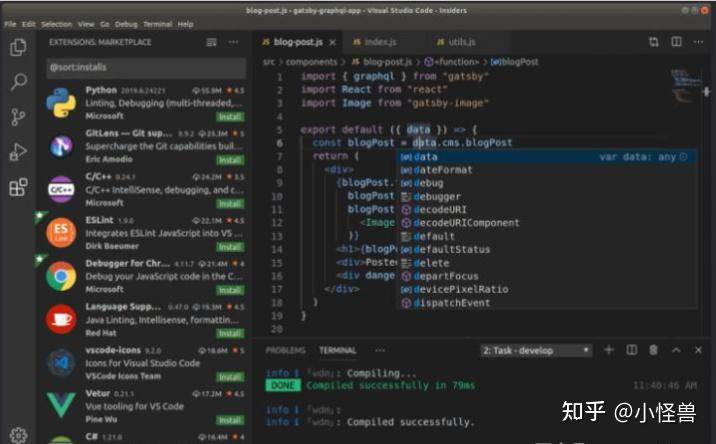Close the terminal panel
This screenshot has height=444, width=716.
pyautogui.click(x=698, y=350)
